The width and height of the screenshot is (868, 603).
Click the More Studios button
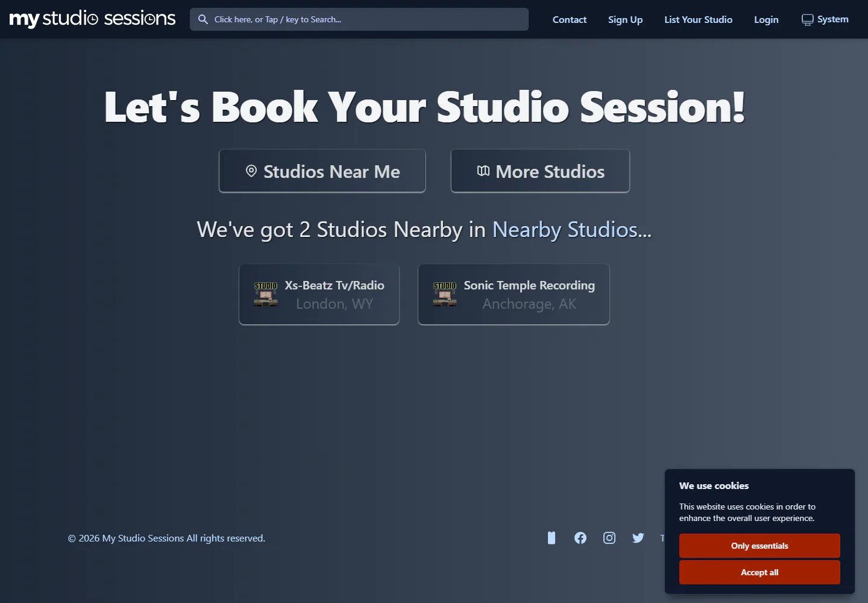(540, 171)
